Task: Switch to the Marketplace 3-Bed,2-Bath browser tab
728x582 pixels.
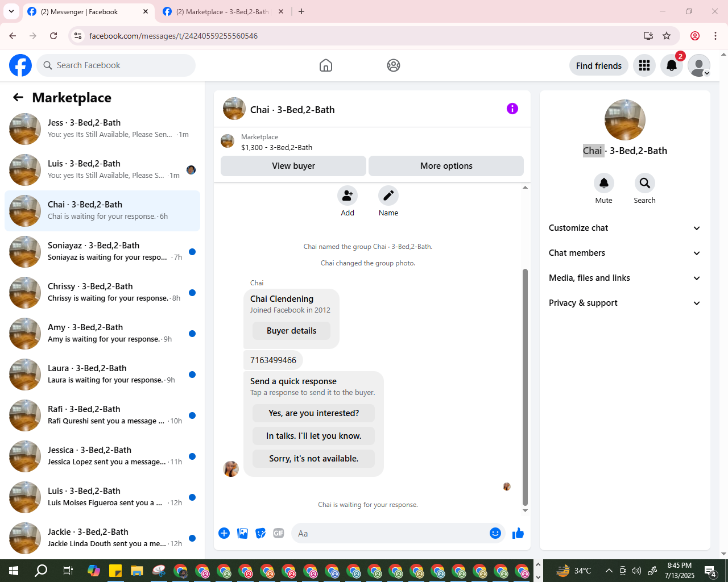Action: pyautogui.click(x=223, y=11)
